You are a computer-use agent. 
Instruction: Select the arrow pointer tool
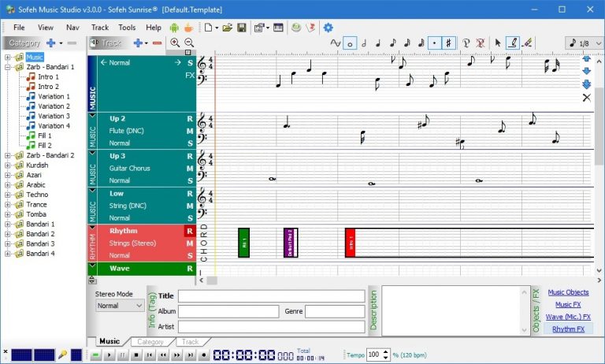498,43
